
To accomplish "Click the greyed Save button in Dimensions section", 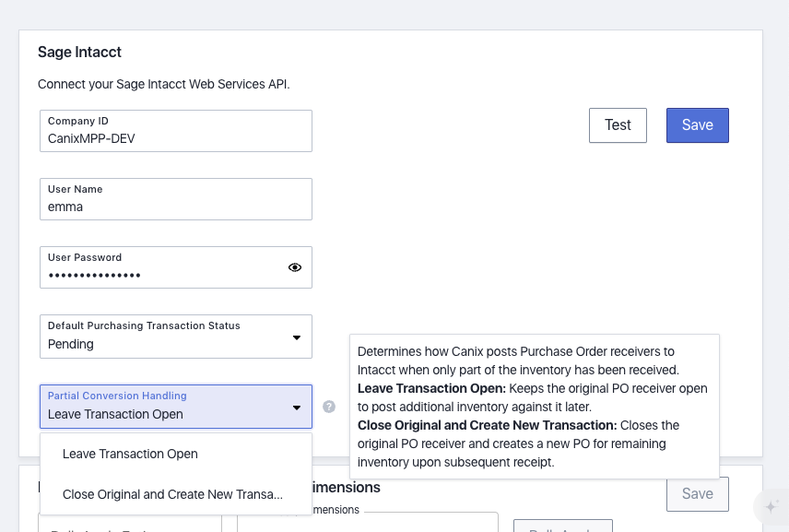I will click(x=697, y=494).
